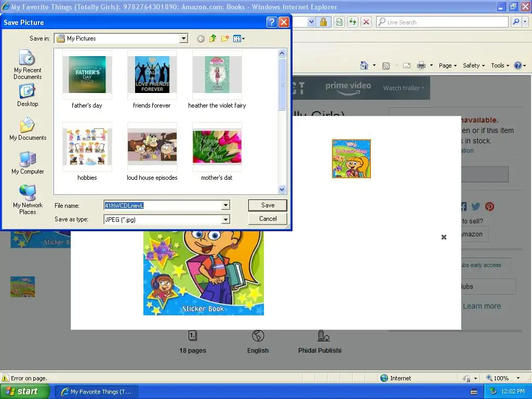The height and width of the screenshot is (399, 532).
Task: Expand the Save in folder dropdown
Action: click(183, 38)
